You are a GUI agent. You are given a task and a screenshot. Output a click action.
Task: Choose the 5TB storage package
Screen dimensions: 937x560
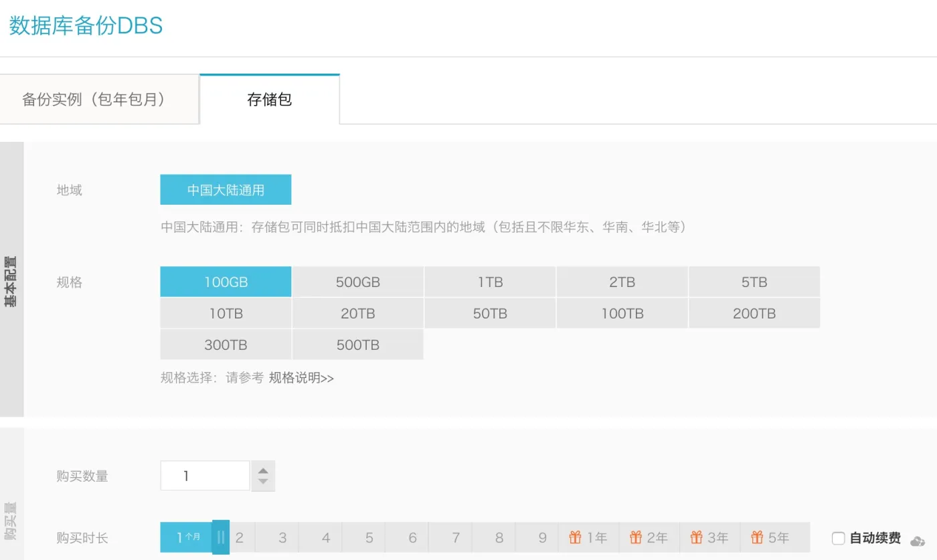(x=754, y=282)
